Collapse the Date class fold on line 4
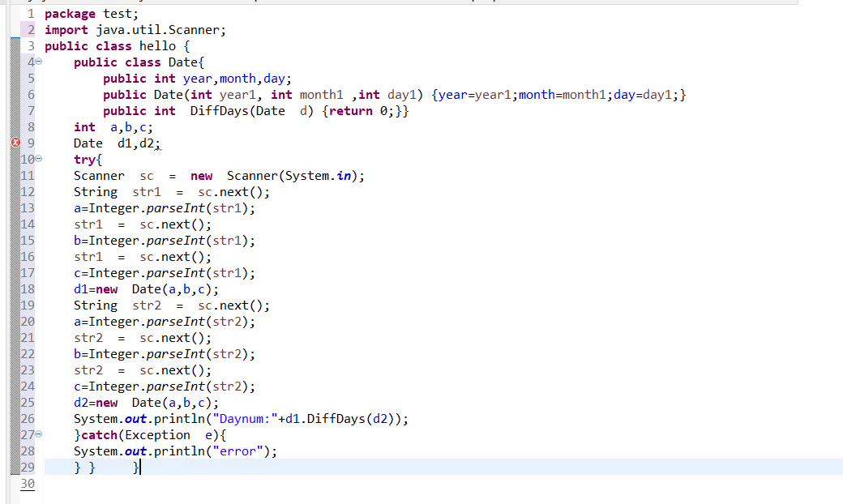The width and height of the screenshot is (843, 504). coord(39,62)
